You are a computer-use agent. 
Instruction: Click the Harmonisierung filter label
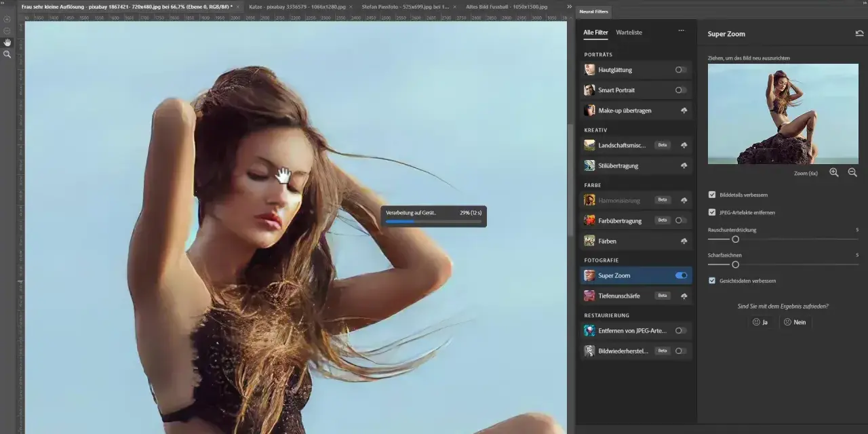pyautogui.click(x=619, y=200)
